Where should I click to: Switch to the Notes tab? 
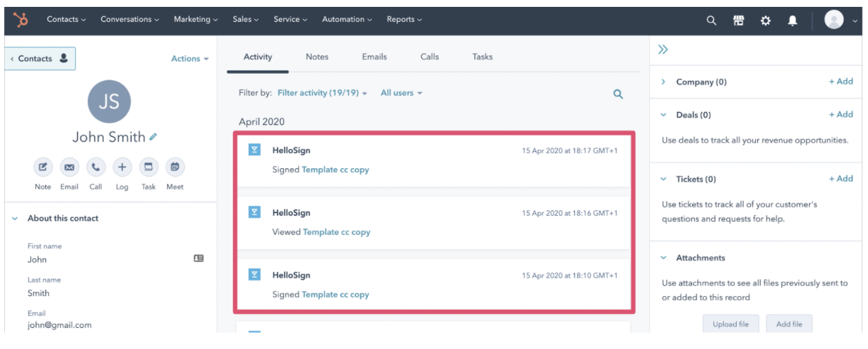317,57
